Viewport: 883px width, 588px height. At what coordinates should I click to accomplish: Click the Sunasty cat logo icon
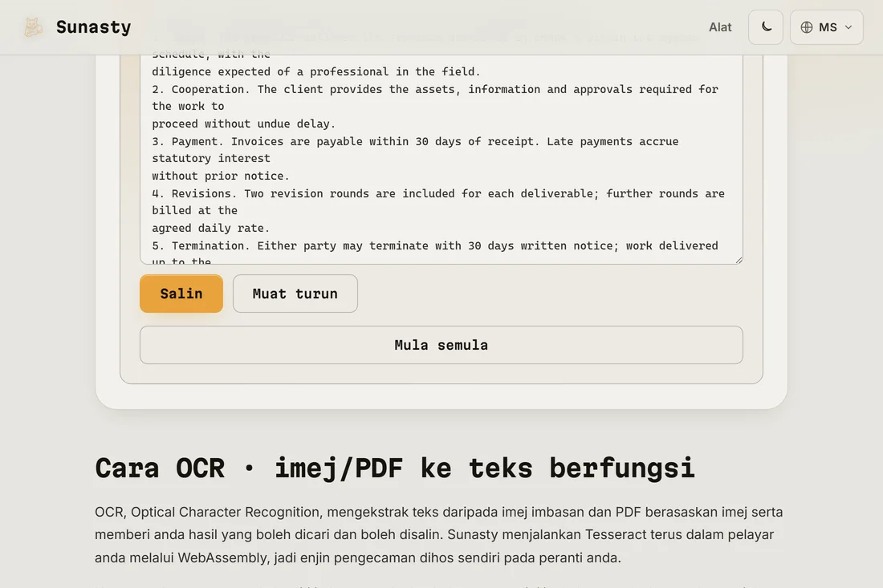pyautogui.click(x=33, y=27)
